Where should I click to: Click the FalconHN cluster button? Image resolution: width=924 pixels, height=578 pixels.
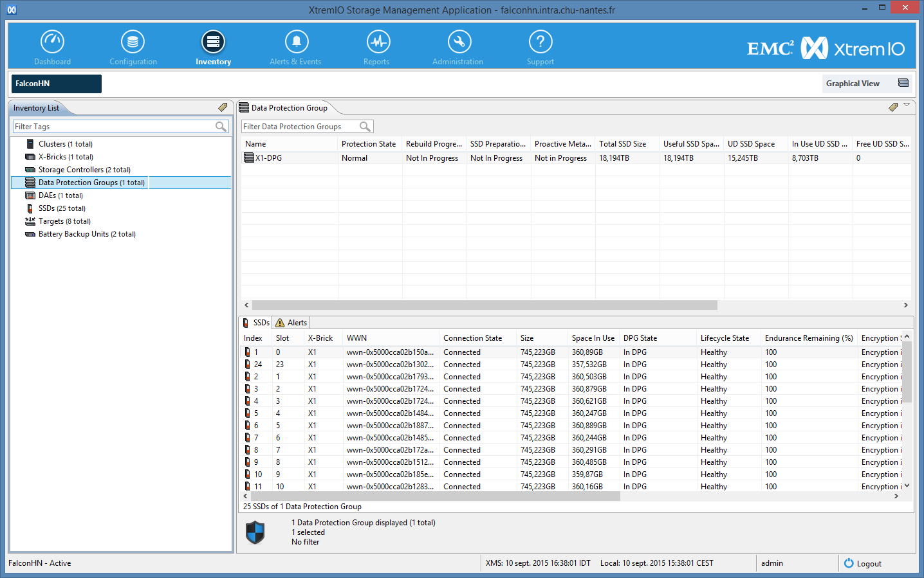coord(57,84)
